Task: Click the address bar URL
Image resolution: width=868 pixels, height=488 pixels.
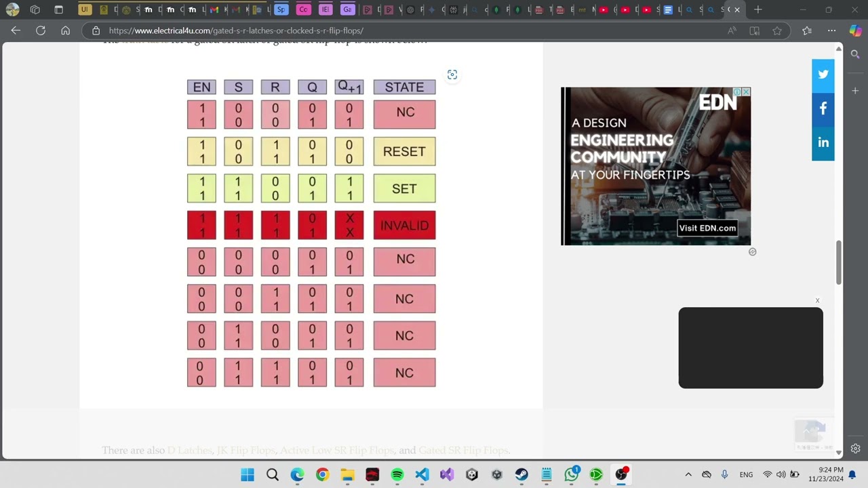Action: [x=236, y=30]
